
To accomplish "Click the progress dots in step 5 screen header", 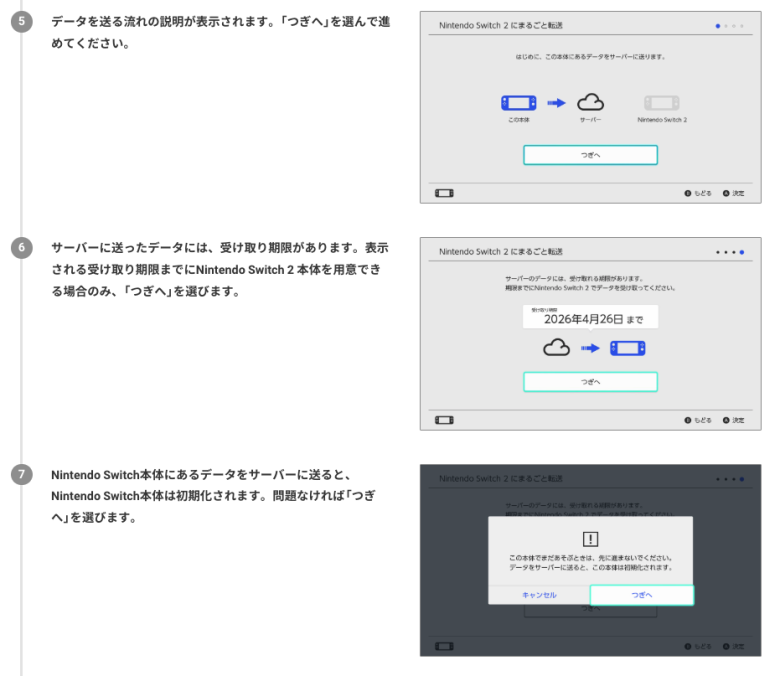I will (x=730, y=24).
